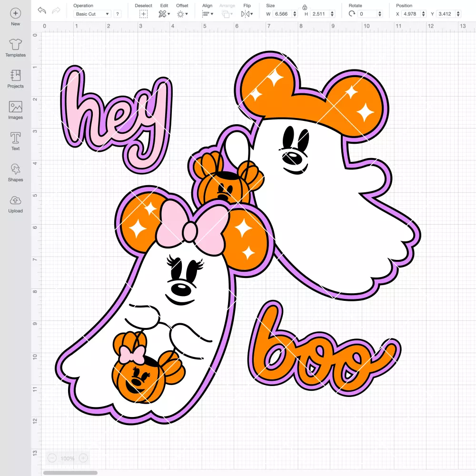The width and height of the screenshot is (476, 476).
Task: Click the Width input field
Action: pyautogui.click(x=282, y=14)
